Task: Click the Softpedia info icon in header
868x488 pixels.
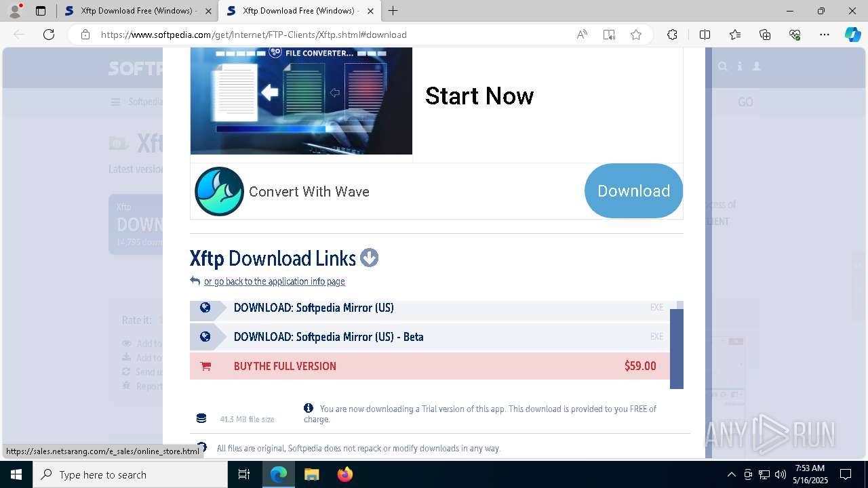Action: pos(740,66)
